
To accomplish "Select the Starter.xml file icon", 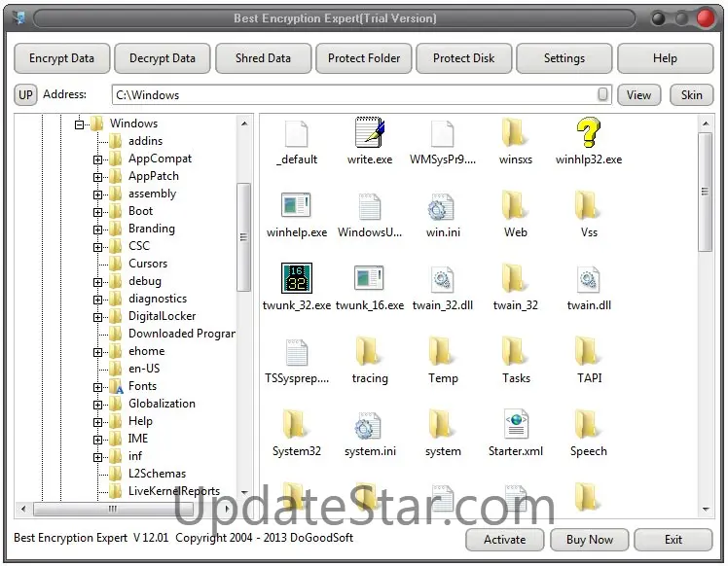I will coord(516,424).
